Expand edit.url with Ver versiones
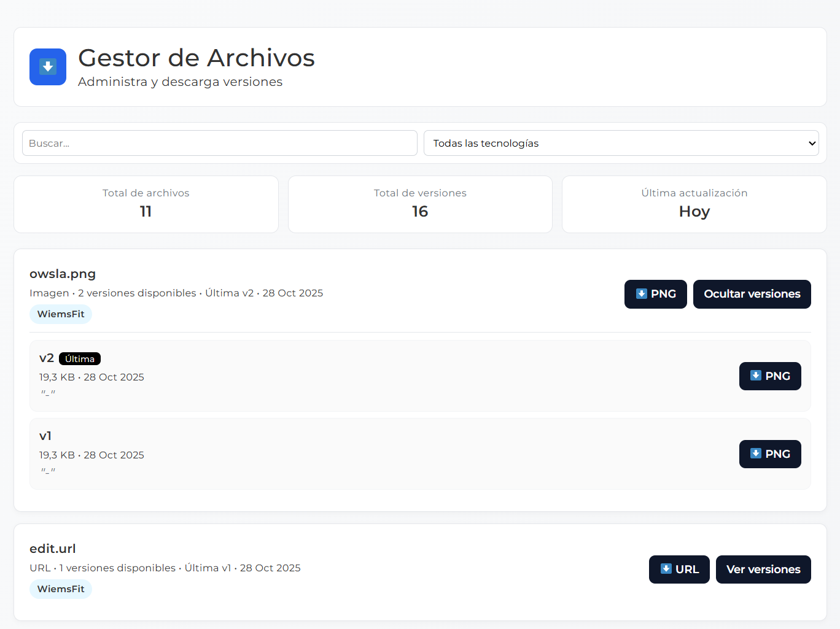840x629 pixels. tap(763, 569)
